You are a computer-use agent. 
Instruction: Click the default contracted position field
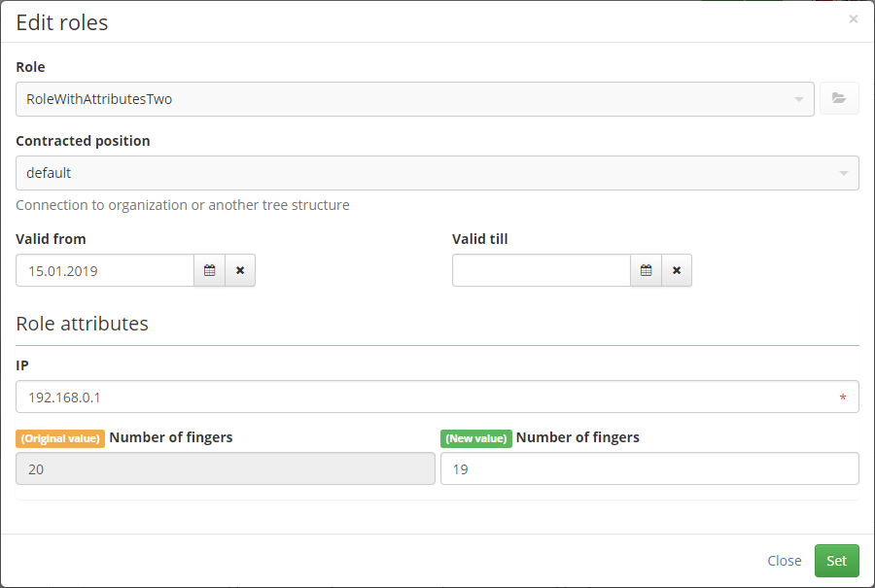(x=437, y=173)
